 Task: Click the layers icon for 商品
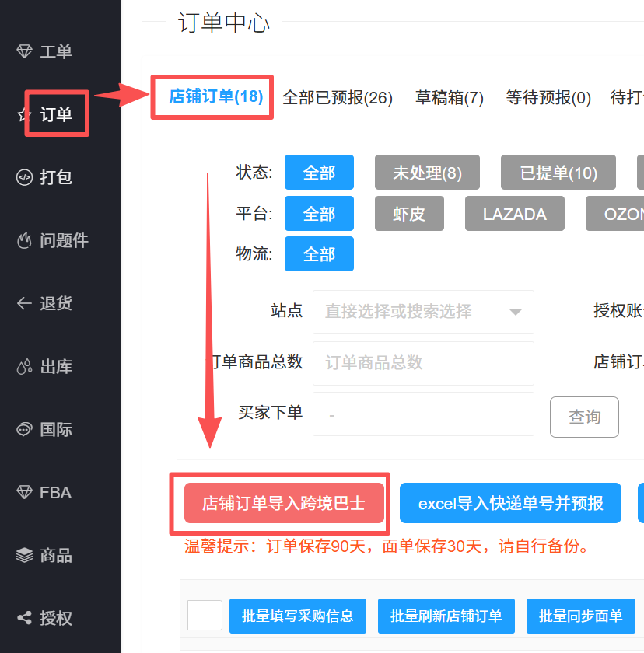(x=25, y=555)
